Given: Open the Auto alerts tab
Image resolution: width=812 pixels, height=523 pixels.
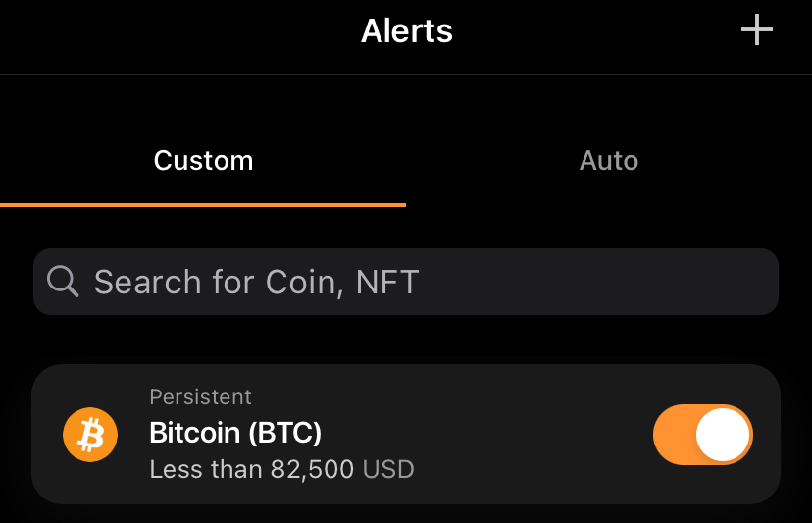Looking at the screenshot, I should point(608,160).
